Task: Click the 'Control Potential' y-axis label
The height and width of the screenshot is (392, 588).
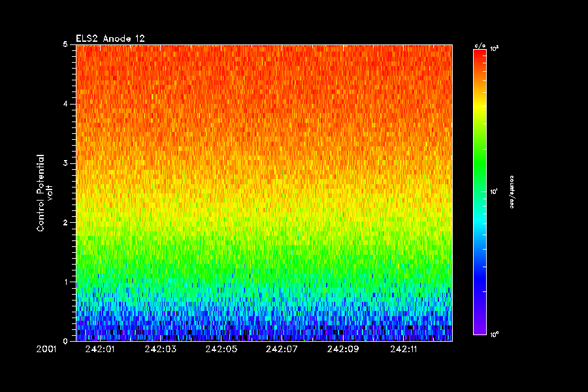Action: (41, 193)
